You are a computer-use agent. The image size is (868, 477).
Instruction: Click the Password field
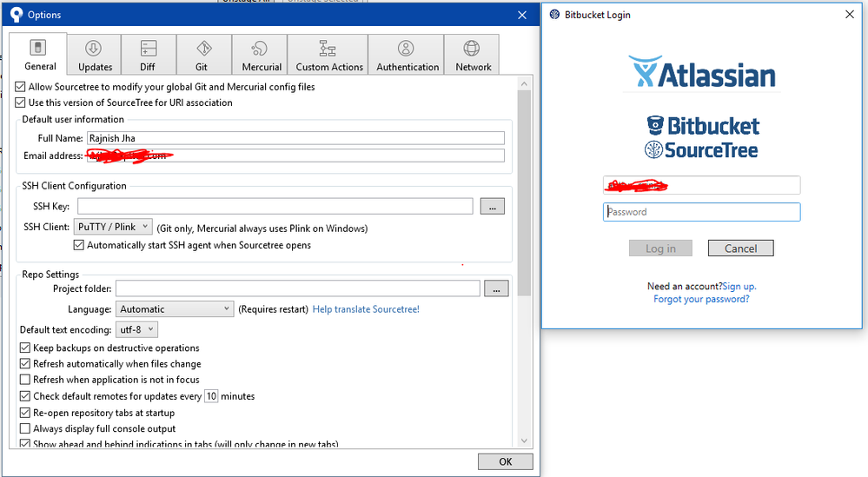701,212
